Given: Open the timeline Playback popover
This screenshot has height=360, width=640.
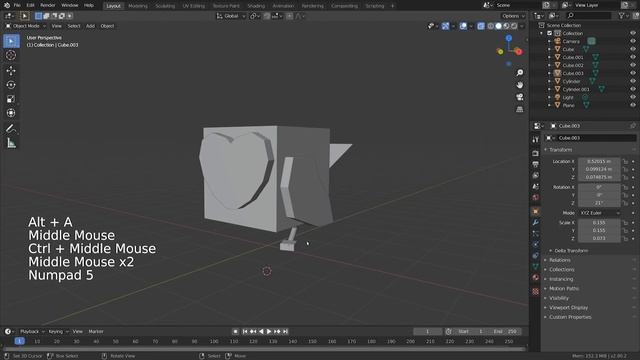Looking at the screenshot, I should pos(32,331).
